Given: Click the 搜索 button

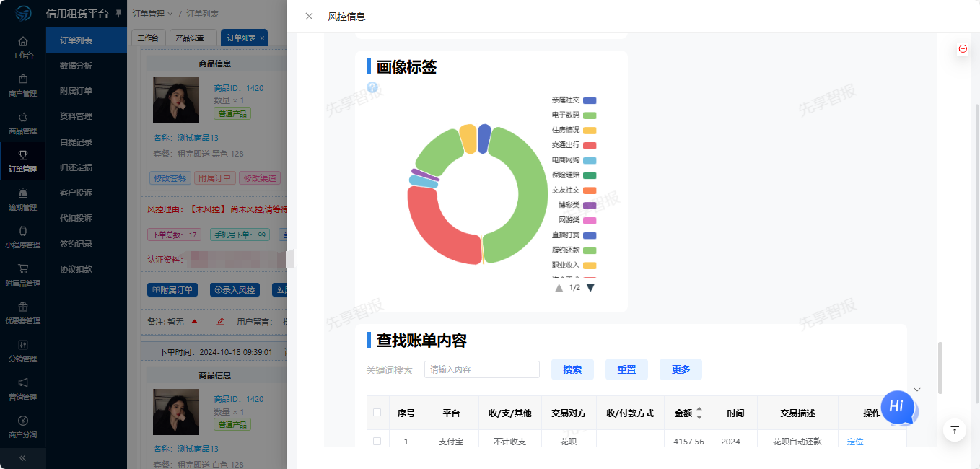Looking at the screenshot, I should tap(572, 369).
